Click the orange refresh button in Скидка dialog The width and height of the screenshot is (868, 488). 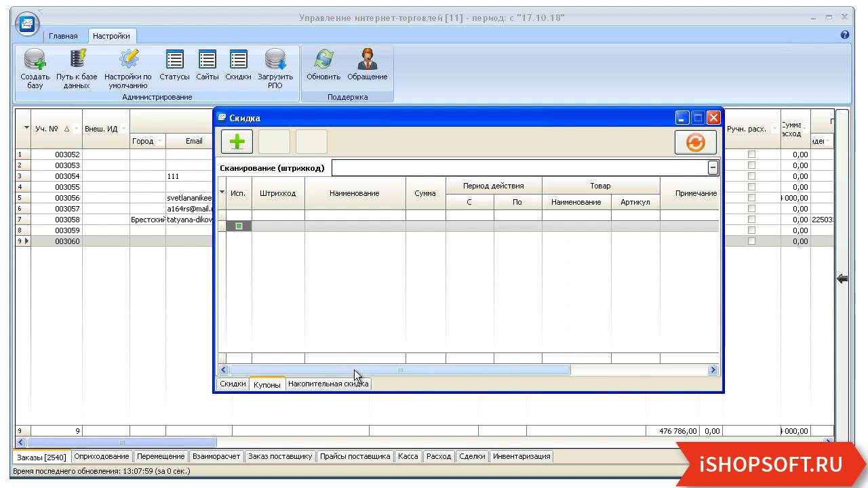695,142
